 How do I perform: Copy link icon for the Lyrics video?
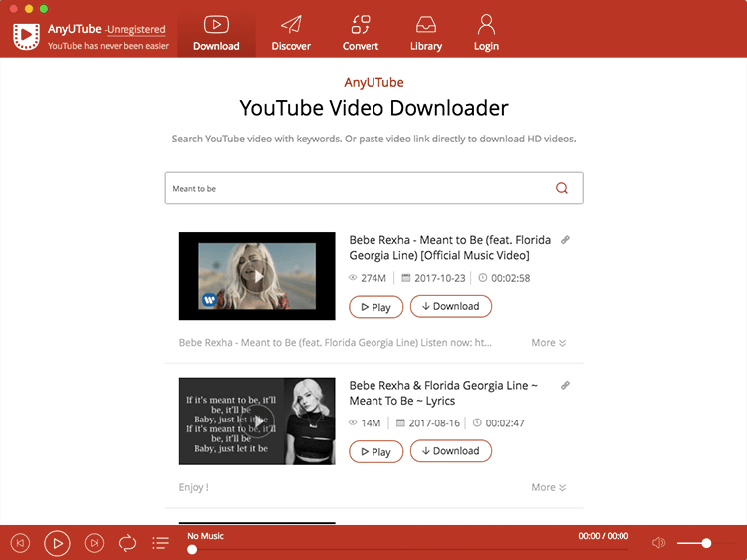[565, 385]
